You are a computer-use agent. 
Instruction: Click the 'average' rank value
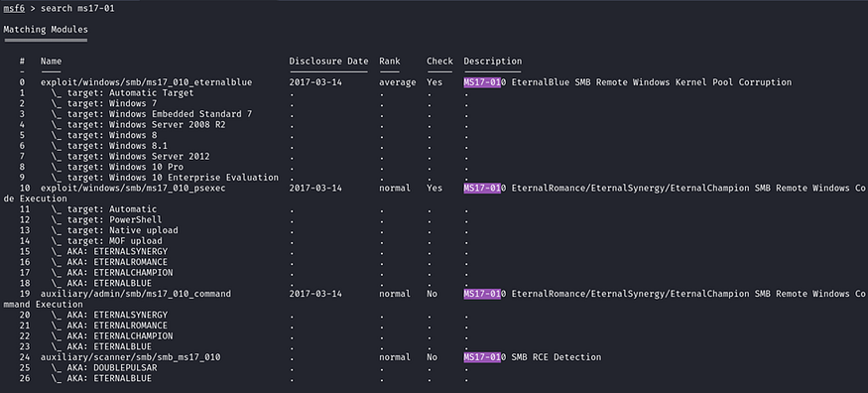[x=398, y=82]
